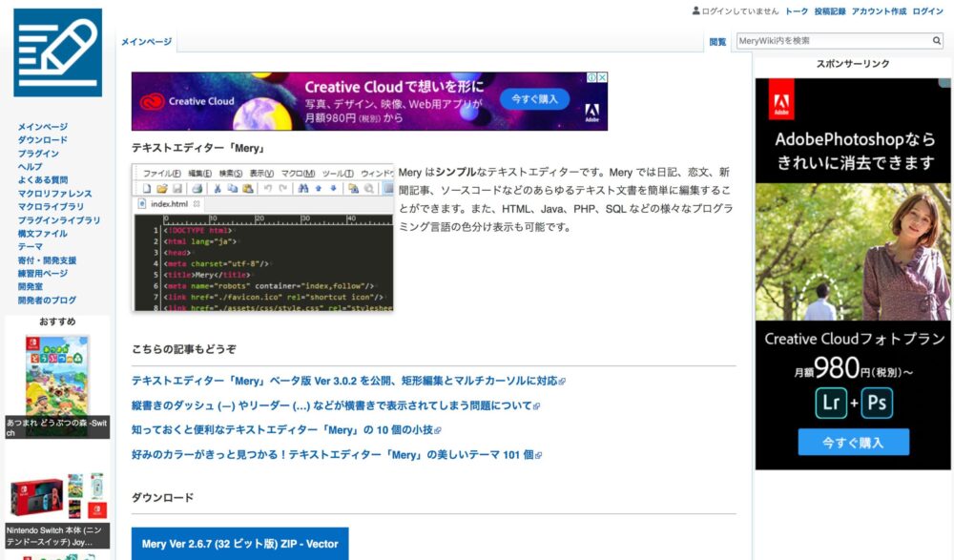The image size is (954, 560).
Task: Open the 投稿記録 link
Action: (830, 10)
